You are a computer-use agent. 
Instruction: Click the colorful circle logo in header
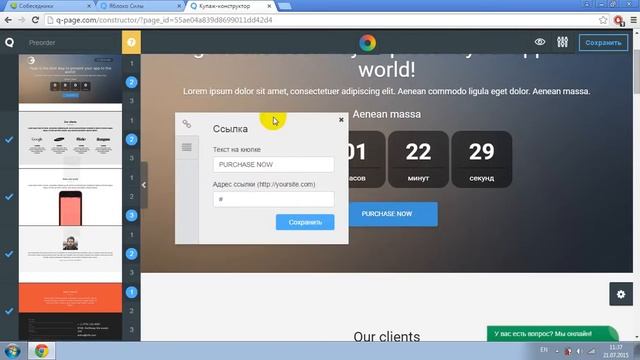click(367, 42)
